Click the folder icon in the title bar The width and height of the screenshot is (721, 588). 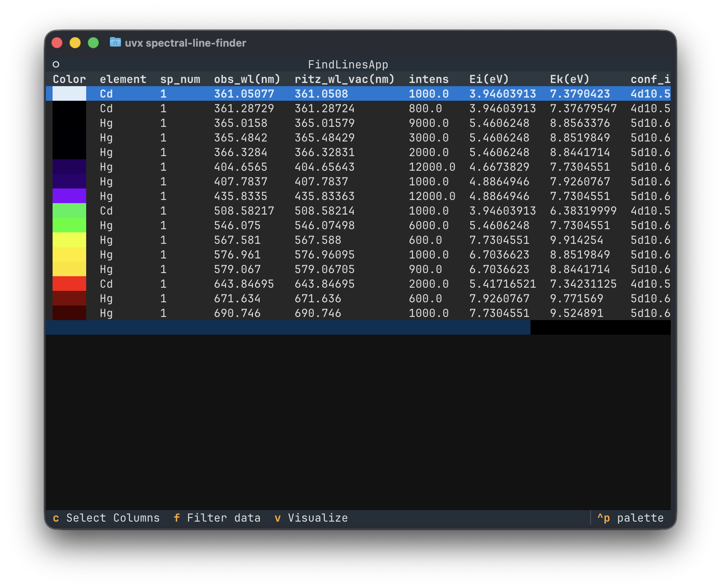point(115,42)
